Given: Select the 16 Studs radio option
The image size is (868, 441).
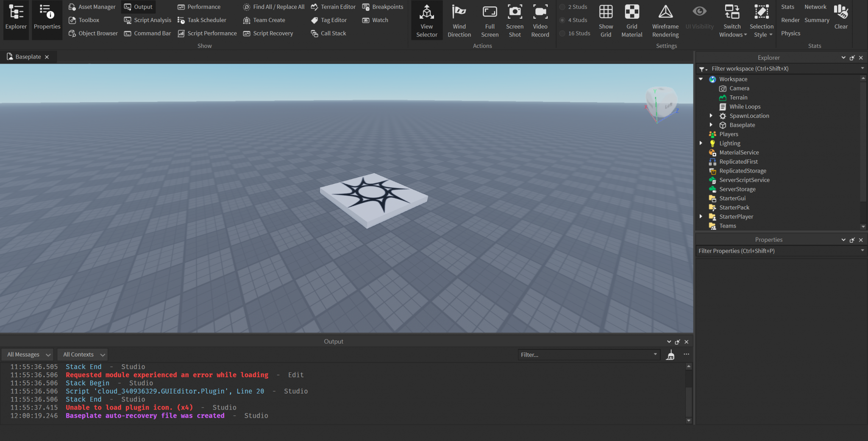Looking at the screenshot, I should pos(562,33).
